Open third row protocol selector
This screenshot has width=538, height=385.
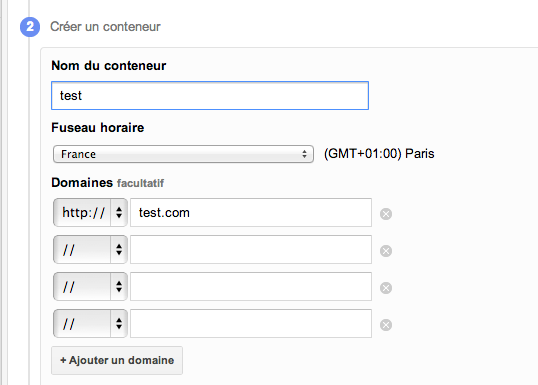click(91, 287)
